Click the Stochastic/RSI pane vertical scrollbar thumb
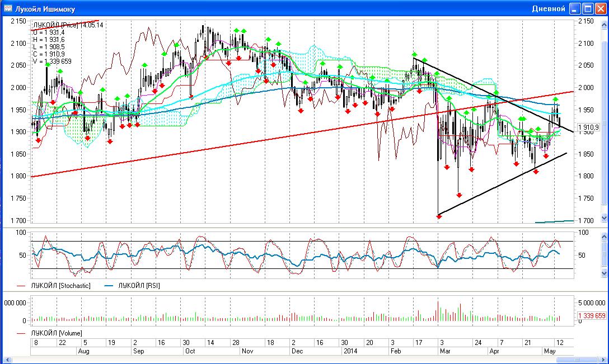The image size is (609, 364). tap(605, 254)
